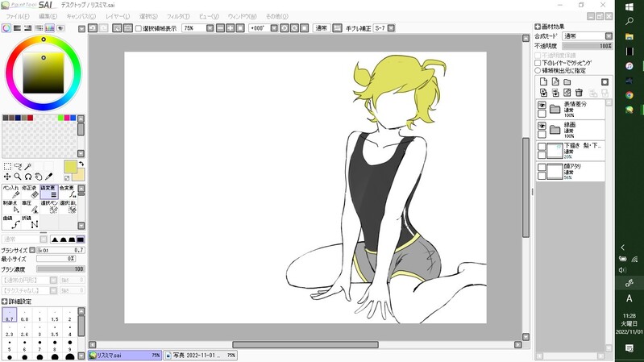
Task: Open the color panel options dropdown arrow
Action: point(81,28)
